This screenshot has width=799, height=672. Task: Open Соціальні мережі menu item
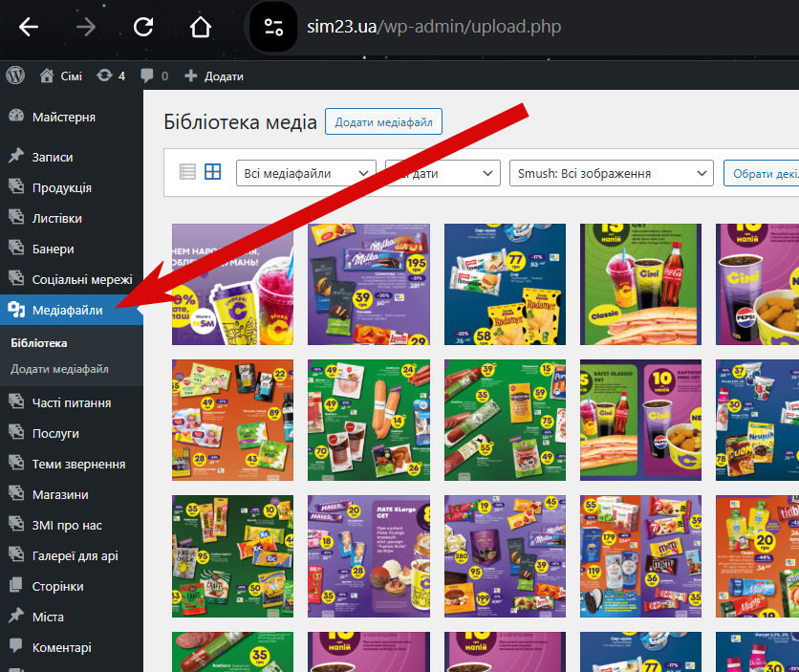pos(82,280)
